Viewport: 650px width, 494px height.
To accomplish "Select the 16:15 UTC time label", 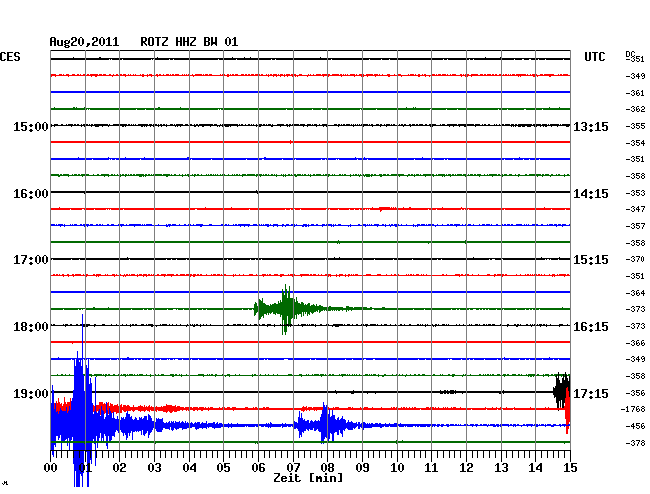I will (x=591, y=327).
